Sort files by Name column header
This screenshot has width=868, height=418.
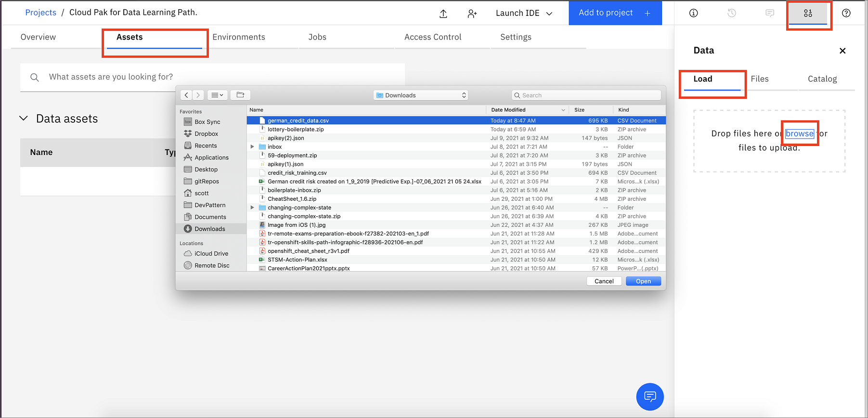tap(366, 110)
